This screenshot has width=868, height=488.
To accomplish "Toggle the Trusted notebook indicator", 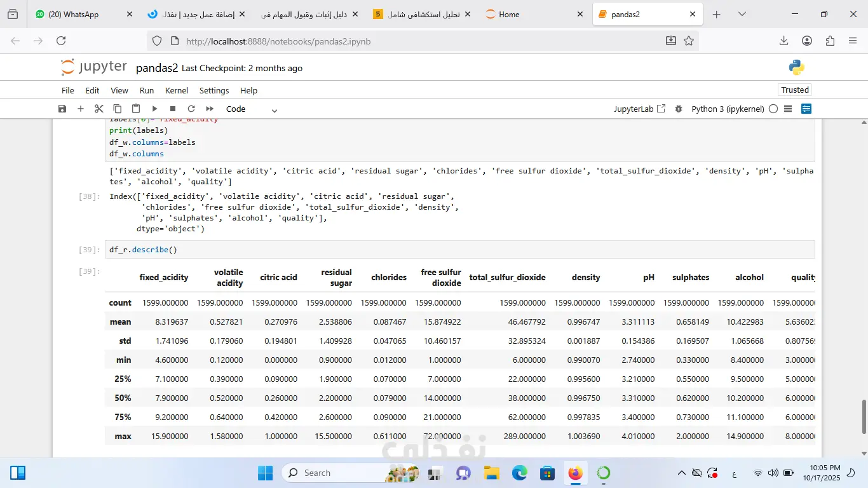I will [x=795, y=90].
